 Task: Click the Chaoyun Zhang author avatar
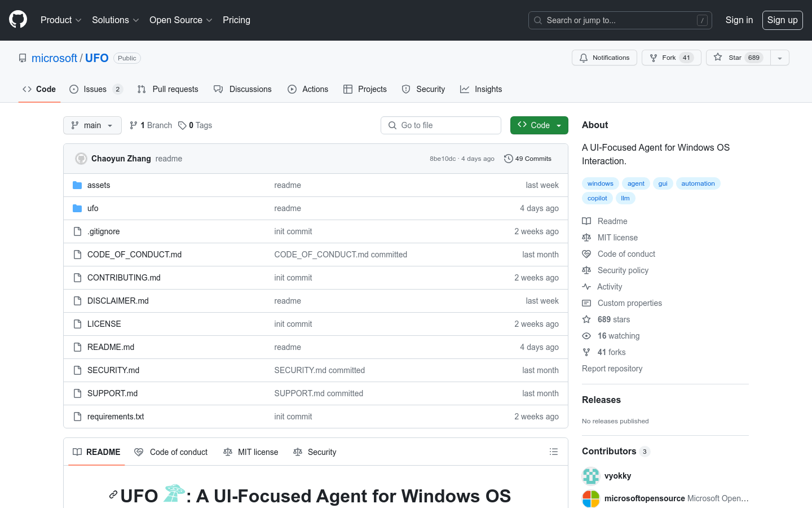81,159
